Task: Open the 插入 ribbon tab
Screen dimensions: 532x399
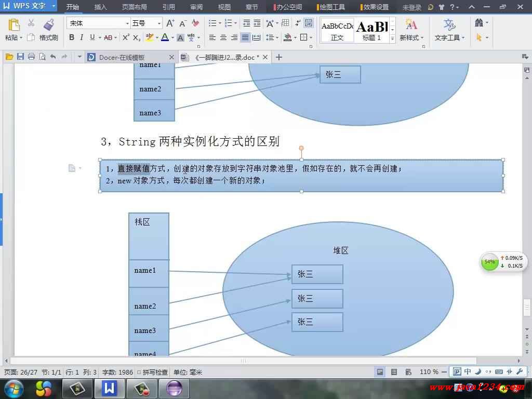Action: pyautogui.click(x=100, y=7)
